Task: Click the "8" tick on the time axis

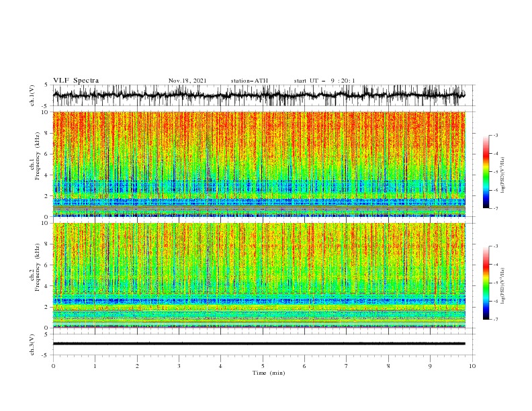Action: [x=388, y=366]
